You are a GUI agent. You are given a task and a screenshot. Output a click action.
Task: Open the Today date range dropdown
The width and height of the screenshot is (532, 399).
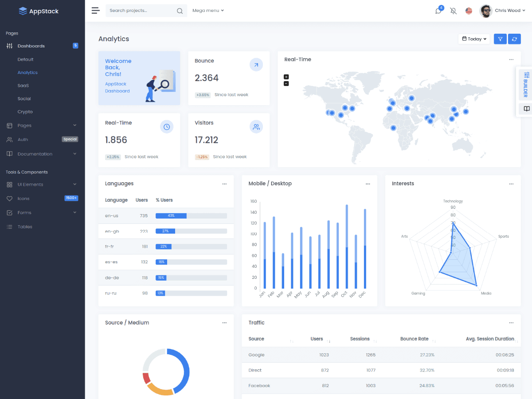473,39
